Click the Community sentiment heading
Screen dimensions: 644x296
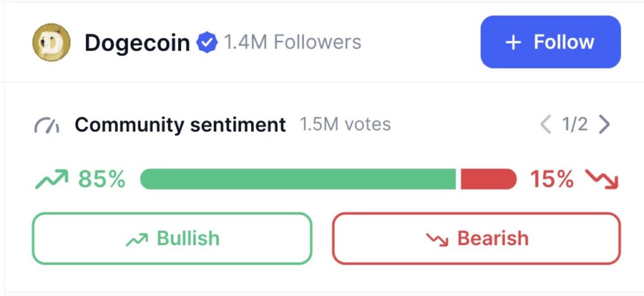click(180, 125)
